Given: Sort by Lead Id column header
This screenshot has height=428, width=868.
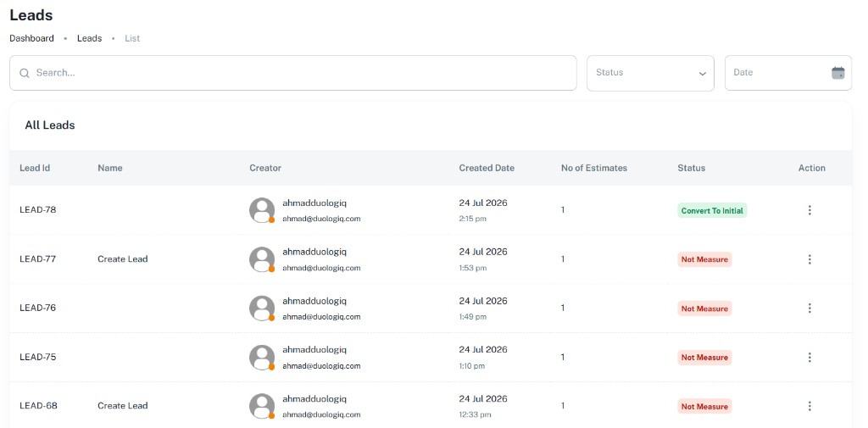Looking at the screenshot, I should coord(35,168).
